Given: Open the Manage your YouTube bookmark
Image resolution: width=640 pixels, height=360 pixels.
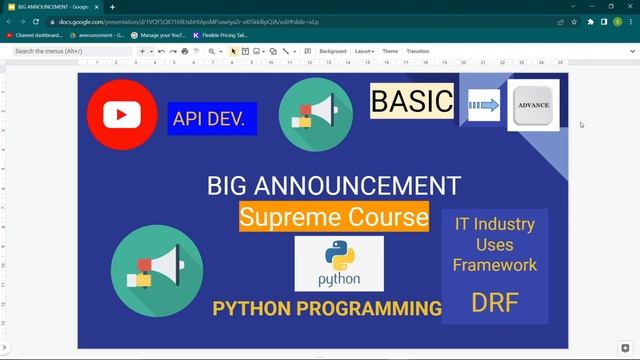Looking at the screenshot, I should [x=158, y=36].
